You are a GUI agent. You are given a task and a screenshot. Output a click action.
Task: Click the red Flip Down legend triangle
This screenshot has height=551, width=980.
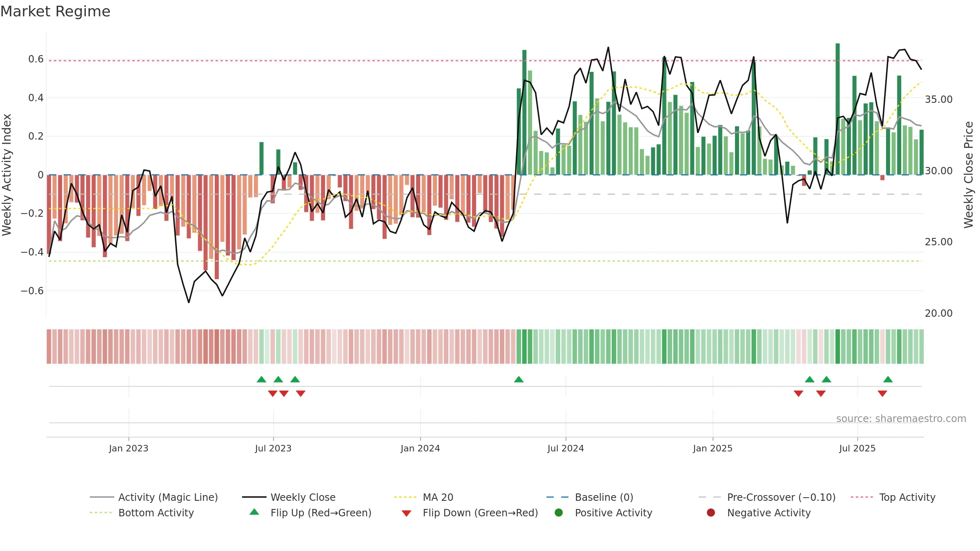pos(406,513)
